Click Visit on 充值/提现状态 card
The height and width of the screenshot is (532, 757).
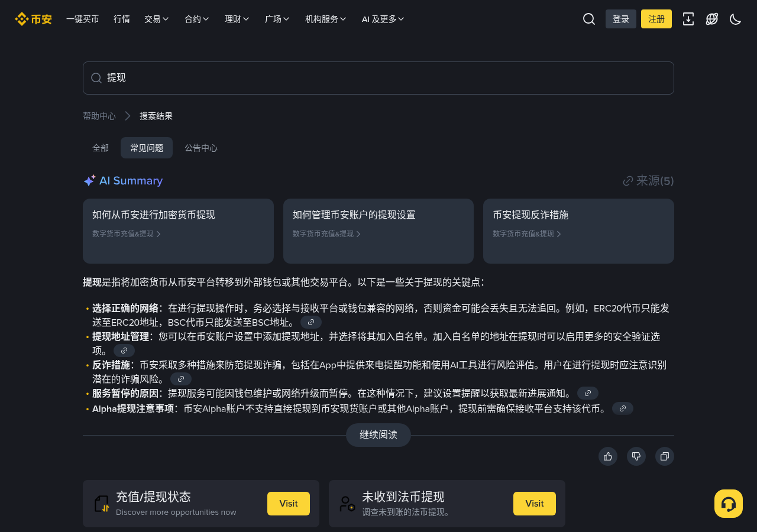[x=289, y=504]
